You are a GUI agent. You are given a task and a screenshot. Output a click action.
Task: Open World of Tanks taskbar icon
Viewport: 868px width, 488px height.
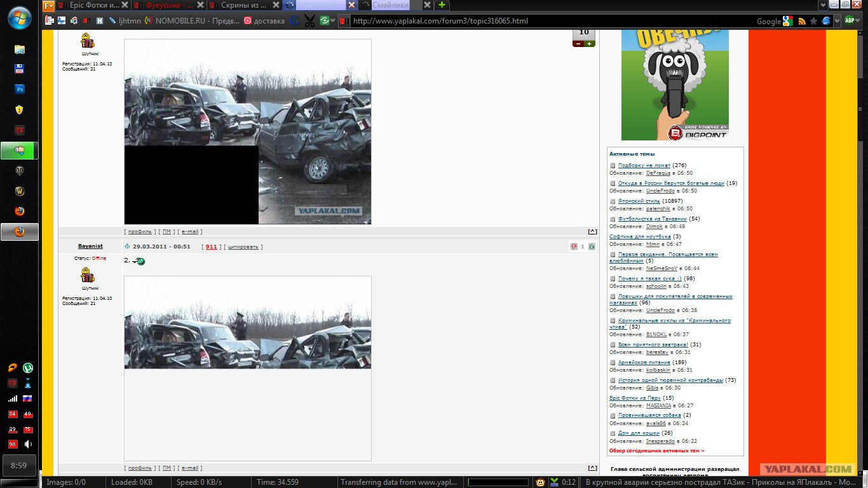tap(20, 170)
